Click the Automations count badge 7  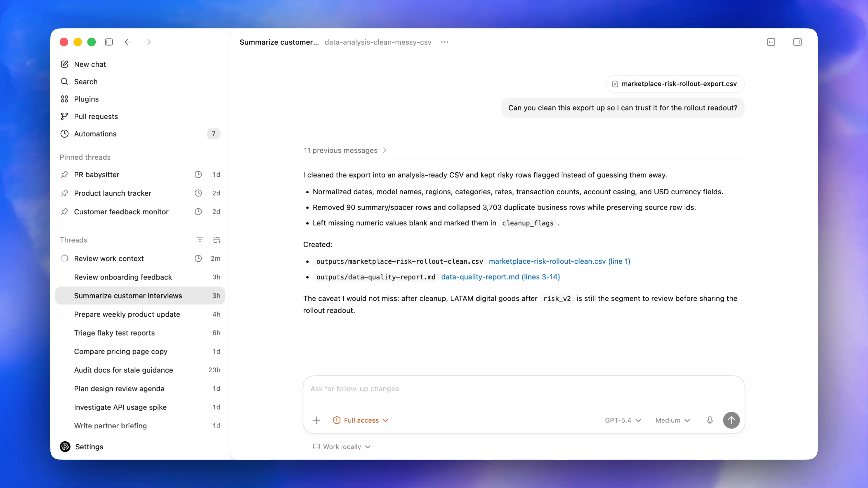coord(214,134)
